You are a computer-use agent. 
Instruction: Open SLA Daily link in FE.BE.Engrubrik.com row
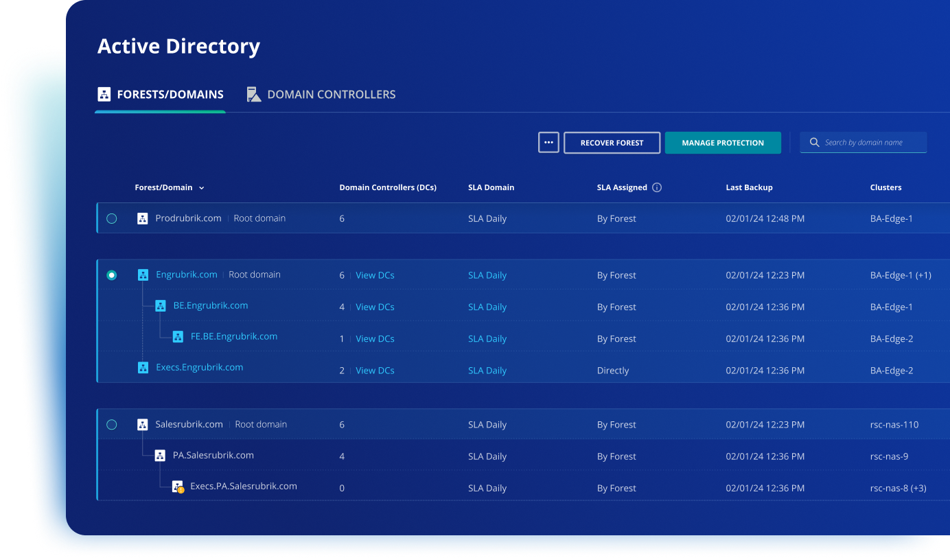pyautogui.click(x=487, y=338)
